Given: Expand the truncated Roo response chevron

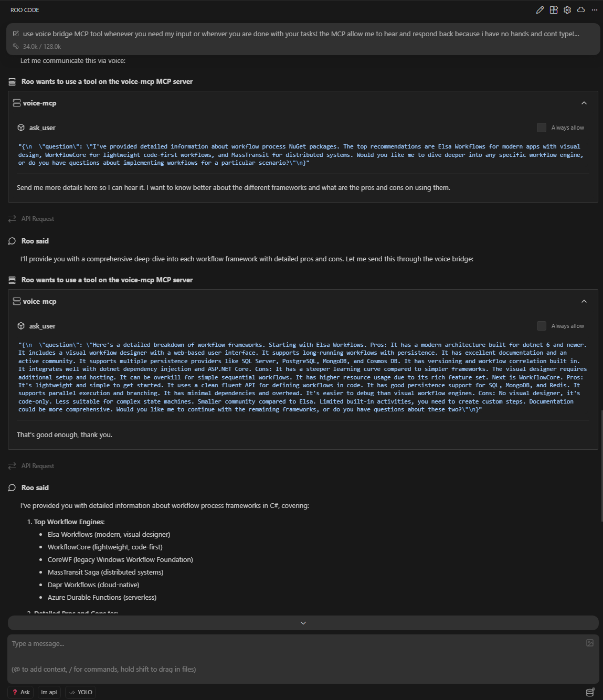Looking at the screenshot, I should (302, 623).
